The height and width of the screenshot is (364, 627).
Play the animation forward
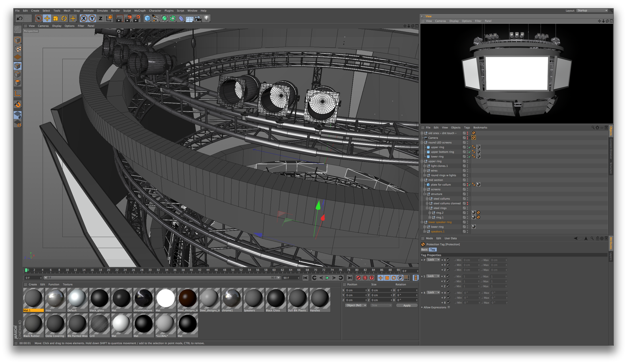pyautogui.click(x=327, y=278)
